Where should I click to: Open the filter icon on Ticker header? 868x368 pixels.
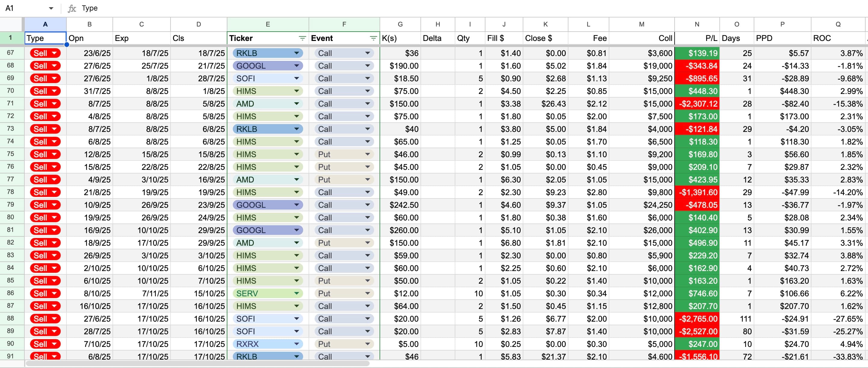tap(302, 38)
